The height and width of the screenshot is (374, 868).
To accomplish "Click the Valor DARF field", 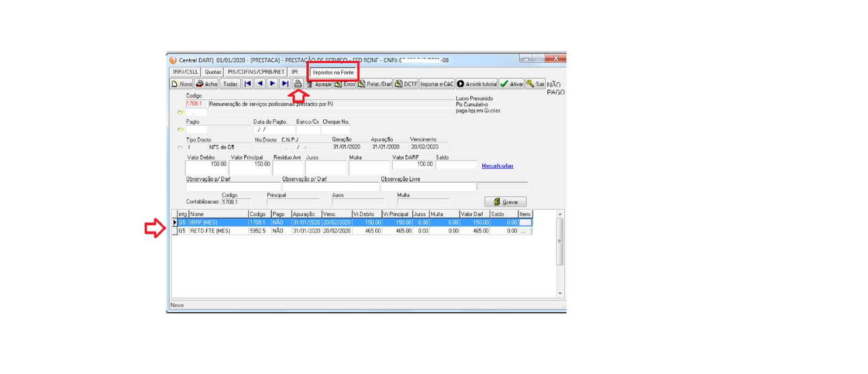I will coord(413,165).
